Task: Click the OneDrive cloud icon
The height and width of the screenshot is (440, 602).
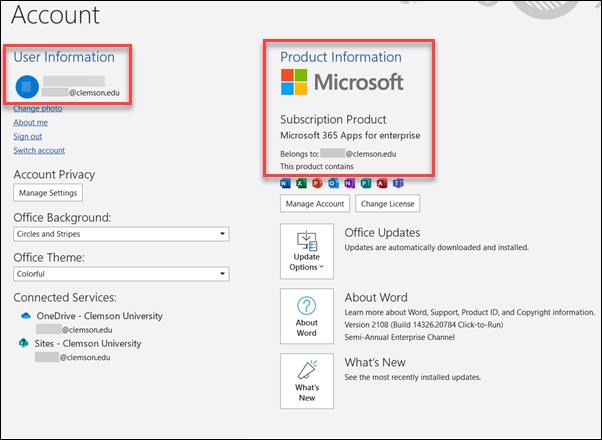Action: [26, 316]
